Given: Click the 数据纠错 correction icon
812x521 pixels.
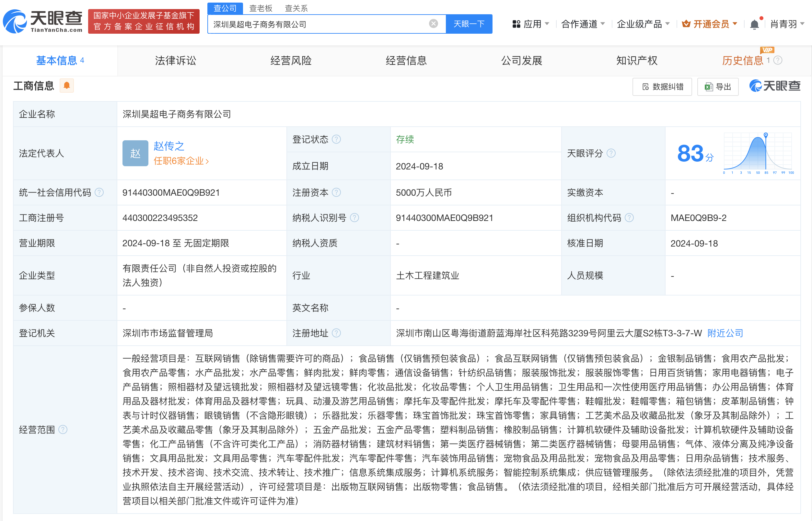Looking at the screenshot, I should [x=646, y=87].
